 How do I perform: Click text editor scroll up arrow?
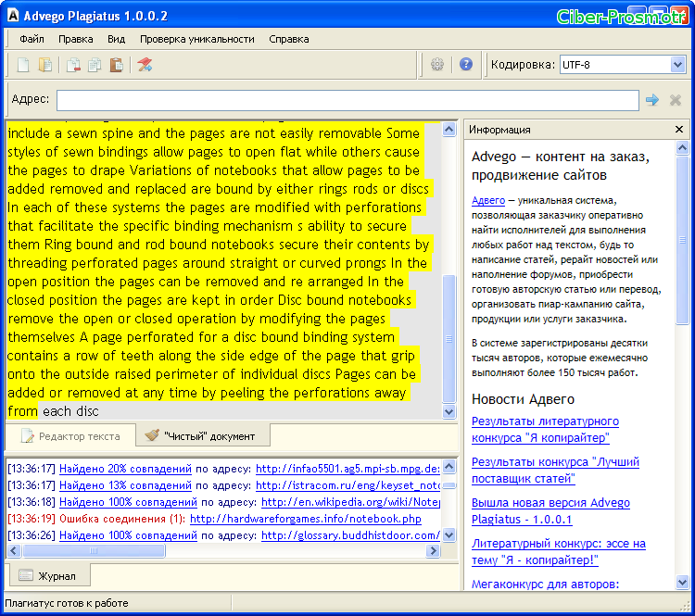point(449,130)
